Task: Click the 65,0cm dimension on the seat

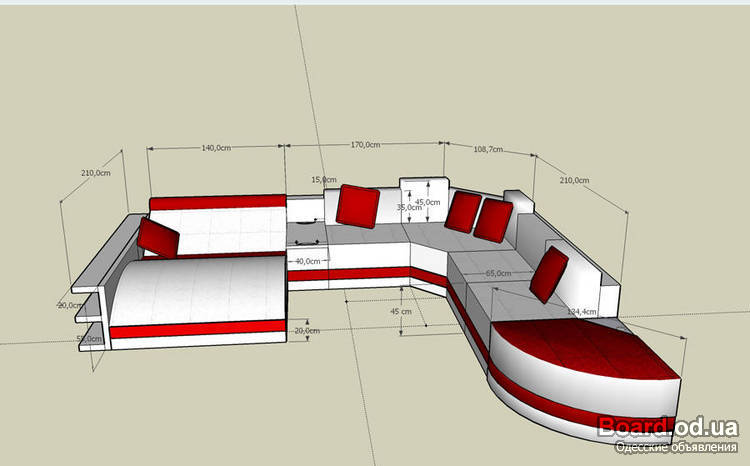Action: [x=497, y=273]
